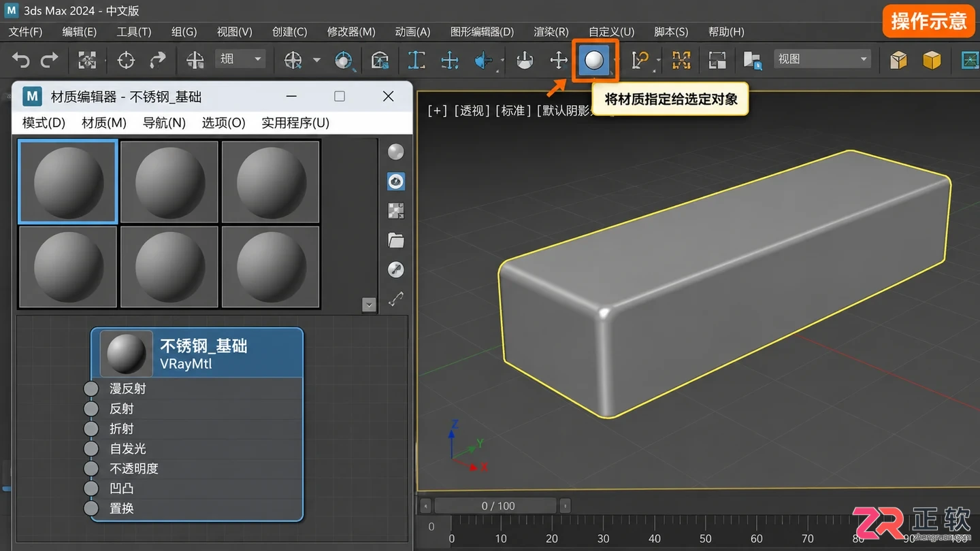Click the 漫反射 input socket

coord(91,388)
